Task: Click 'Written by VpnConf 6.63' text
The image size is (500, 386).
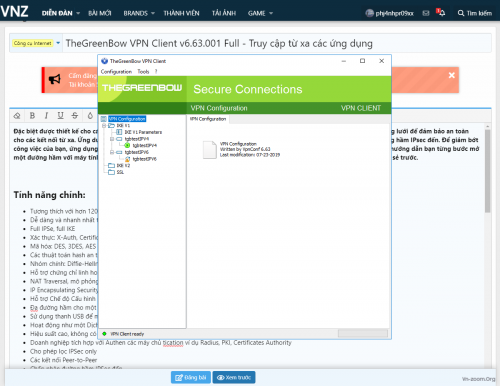Action: tap(245, 149)
